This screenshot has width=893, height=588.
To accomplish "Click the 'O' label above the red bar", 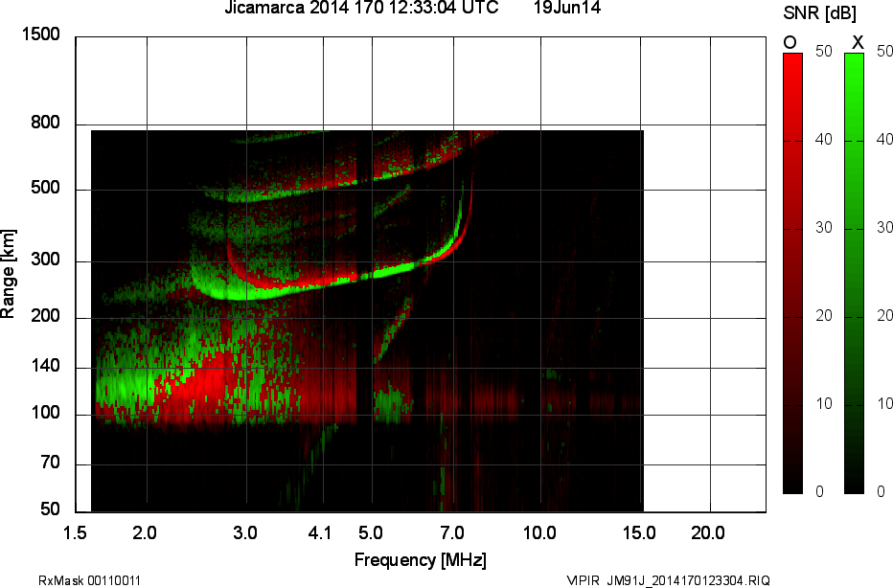I will (790, 43).
